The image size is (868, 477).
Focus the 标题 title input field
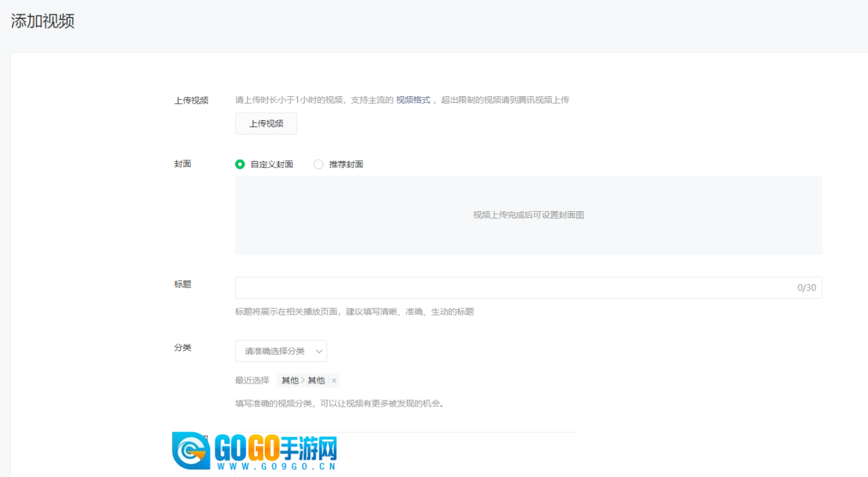(515, 288)
